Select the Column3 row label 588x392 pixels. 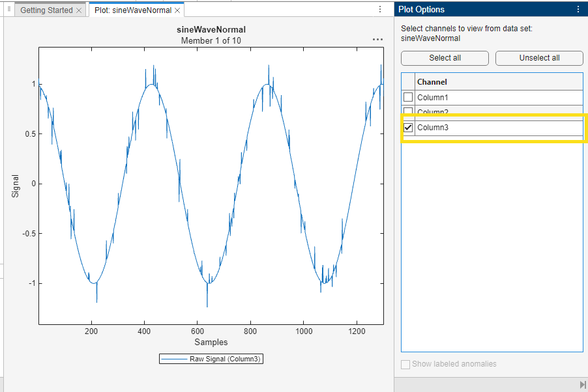click(433, 128)
